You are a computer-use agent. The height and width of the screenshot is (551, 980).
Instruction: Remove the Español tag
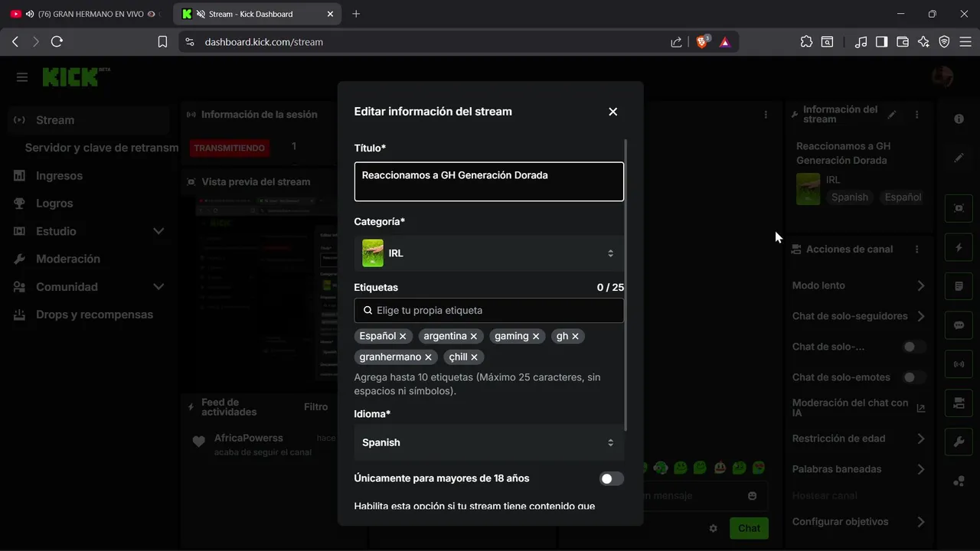pyautogui.click(x=403, y=337)
